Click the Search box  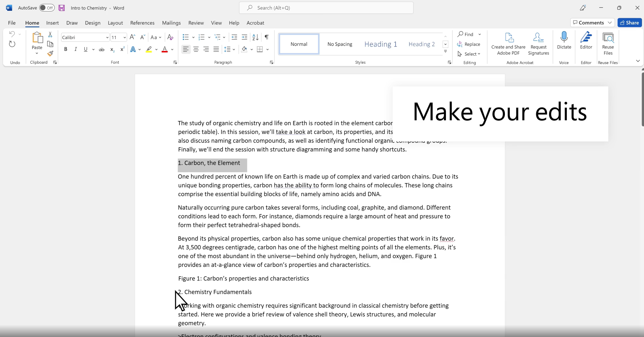pyautogui.click(x=326, y=8)
